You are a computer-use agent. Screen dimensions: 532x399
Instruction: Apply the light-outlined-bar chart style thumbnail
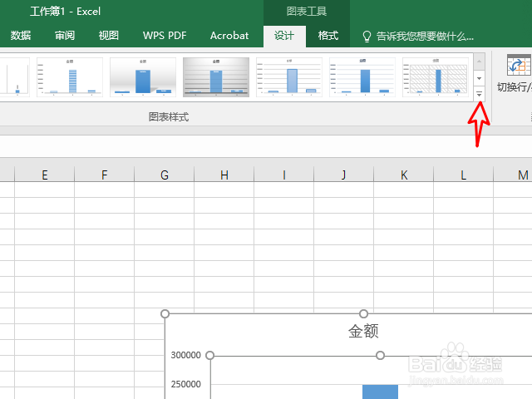(x=289, y=77)
